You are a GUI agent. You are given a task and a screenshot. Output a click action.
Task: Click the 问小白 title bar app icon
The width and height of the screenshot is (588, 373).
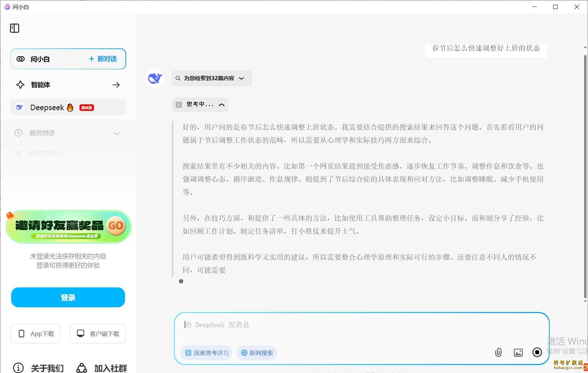point(7,7)
